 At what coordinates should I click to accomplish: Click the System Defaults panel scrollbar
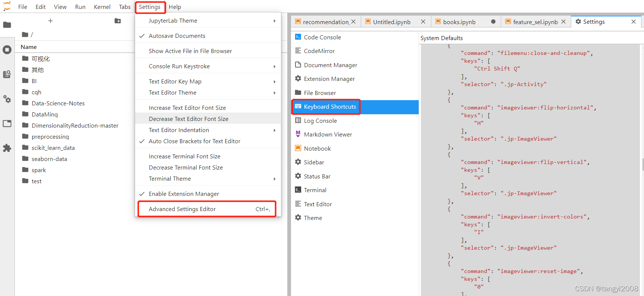[643, 164]
